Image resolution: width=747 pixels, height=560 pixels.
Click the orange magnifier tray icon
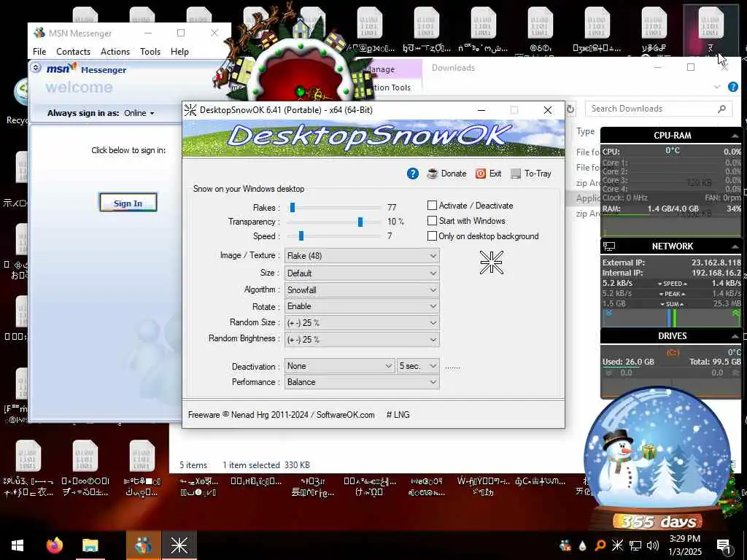click(600, 545)
